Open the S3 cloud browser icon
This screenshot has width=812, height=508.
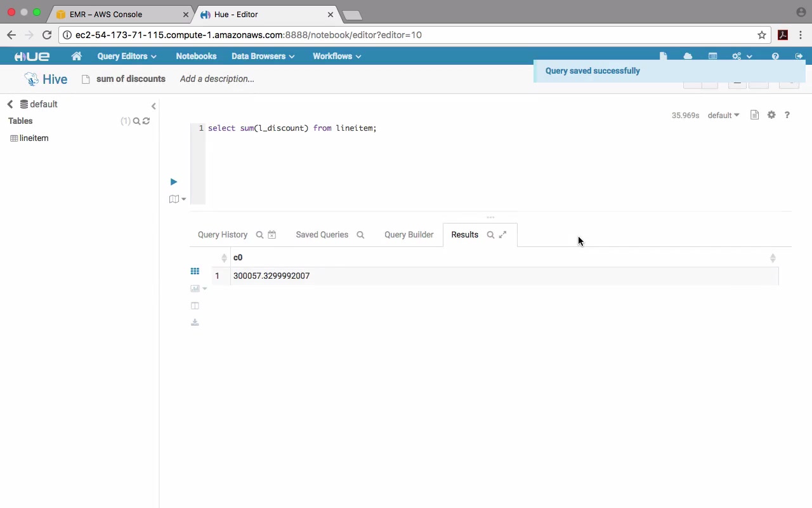688,56
